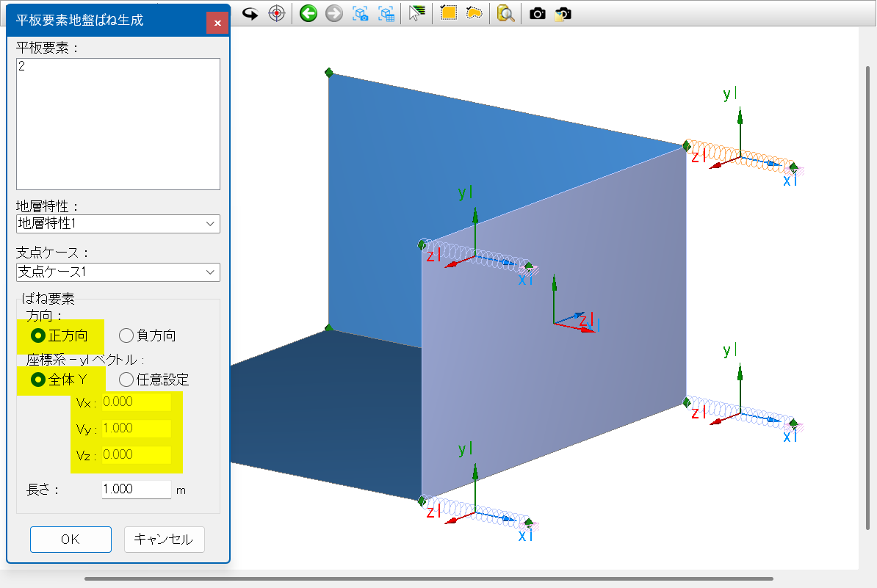Close the 平板要素地盤ばね生成 dialog
This screenshot has height=588, width=877.
point(217,23)
